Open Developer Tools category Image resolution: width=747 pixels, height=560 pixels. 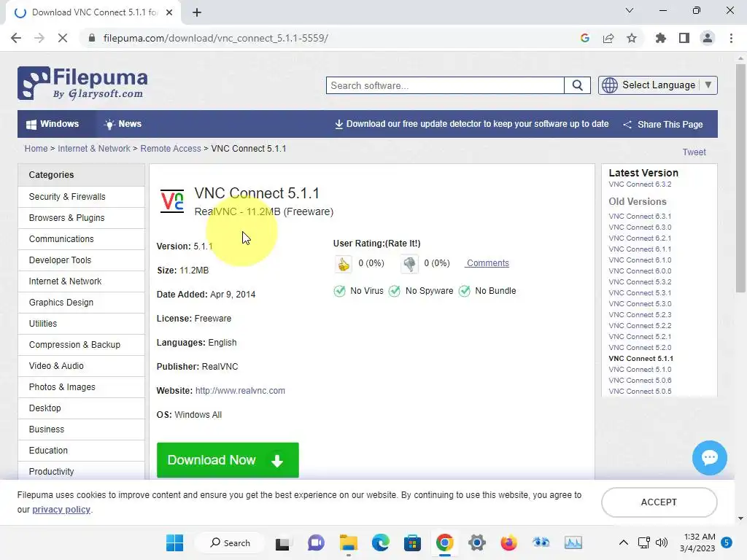[81, 260]
